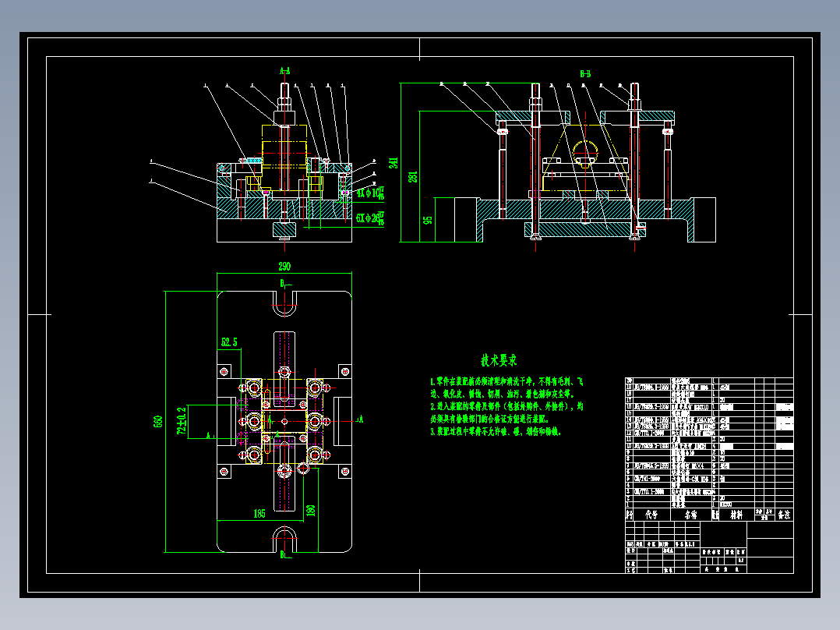Image resolution: width=840 pixels, height=630 pixels.
Task: Select the 281 height dimension
Action: pyautogui.click(x=413, y=177)
